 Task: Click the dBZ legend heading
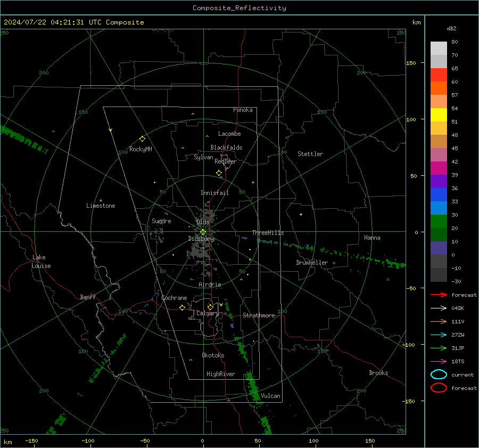[x=451, y=28]
